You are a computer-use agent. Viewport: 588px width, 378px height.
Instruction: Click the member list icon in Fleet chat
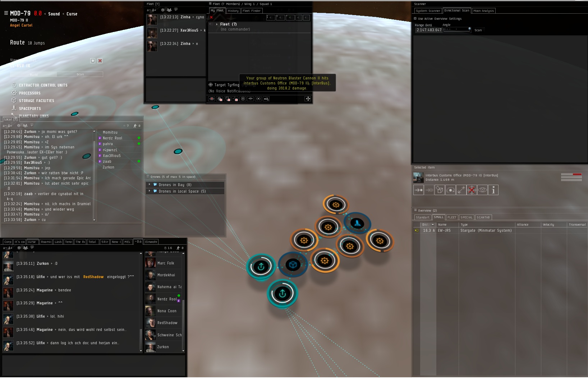pos(169,10)
